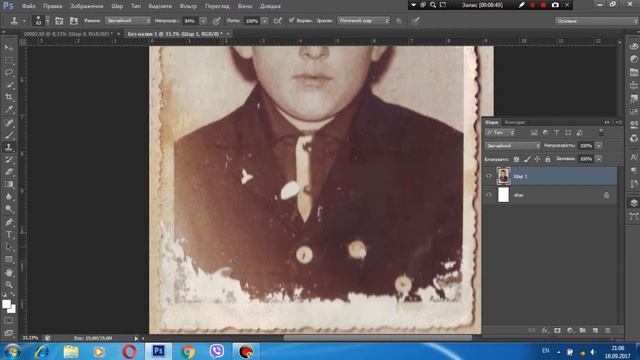640x360 pixels.
Task: Toggle lock all for the layer
Action: tap(547, 159)
